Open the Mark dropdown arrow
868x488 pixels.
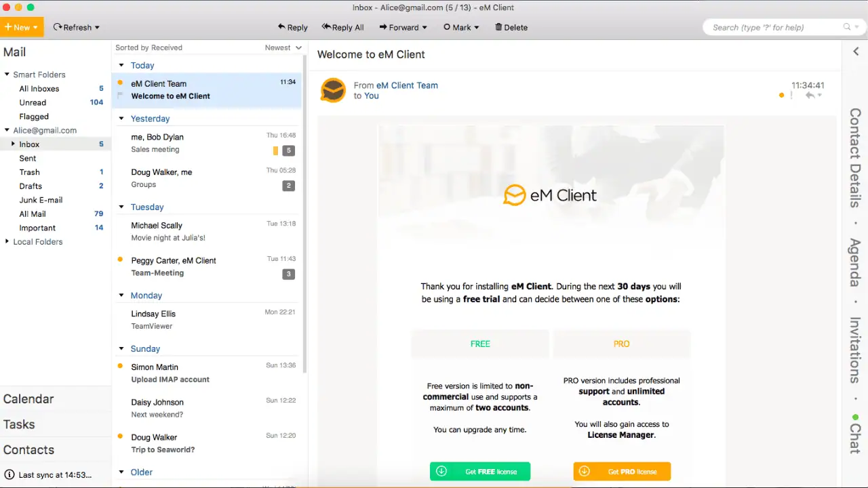477,28
